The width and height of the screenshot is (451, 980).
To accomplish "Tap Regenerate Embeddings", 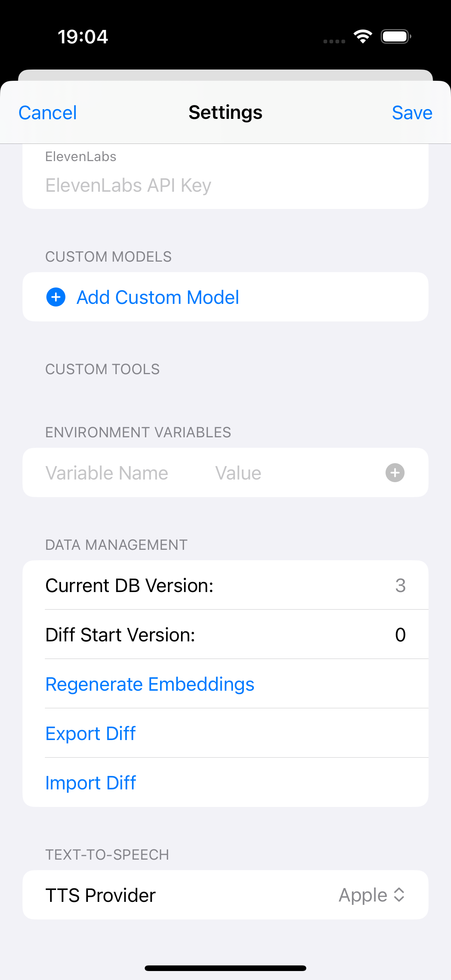I will click(x=150, y=683).
